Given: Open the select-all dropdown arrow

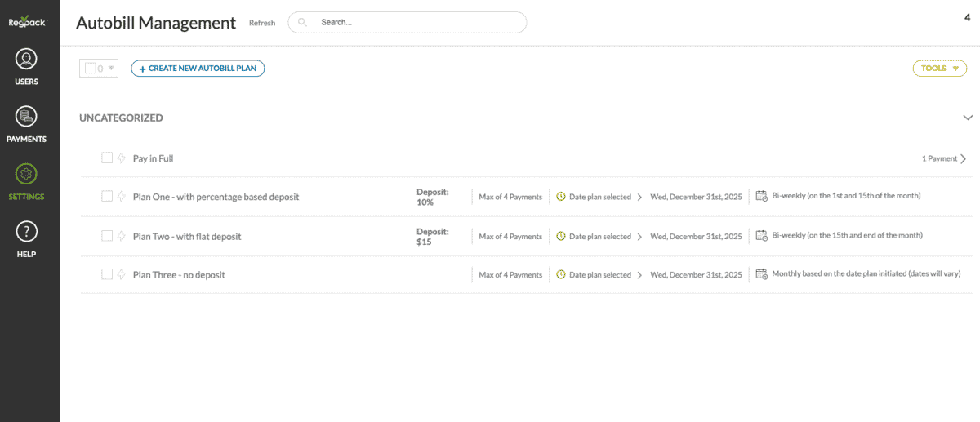Looking at the screenshot, I should point(112,69).
